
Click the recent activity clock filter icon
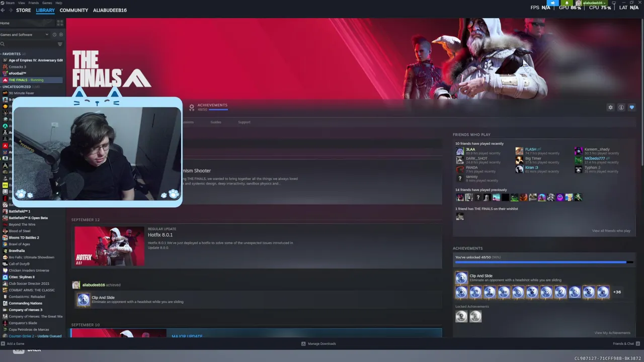(x=55, y=35)
